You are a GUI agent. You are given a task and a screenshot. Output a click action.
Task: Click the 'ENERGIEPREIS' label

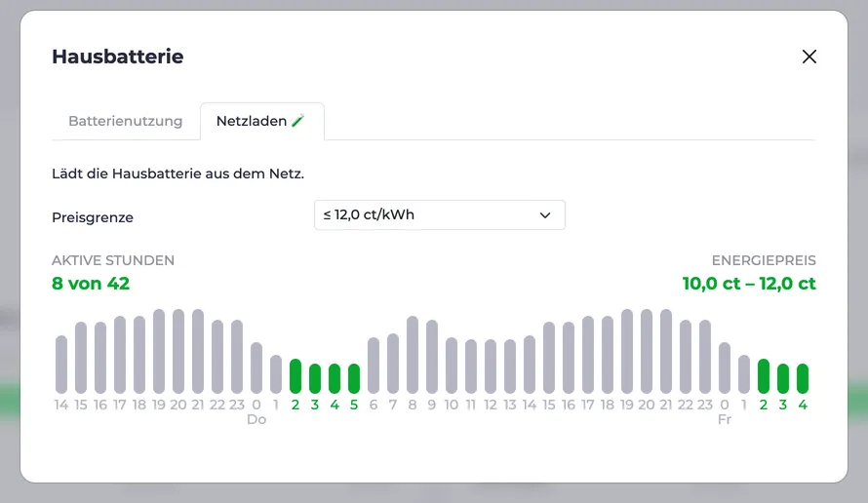click(x=764, y=260)
